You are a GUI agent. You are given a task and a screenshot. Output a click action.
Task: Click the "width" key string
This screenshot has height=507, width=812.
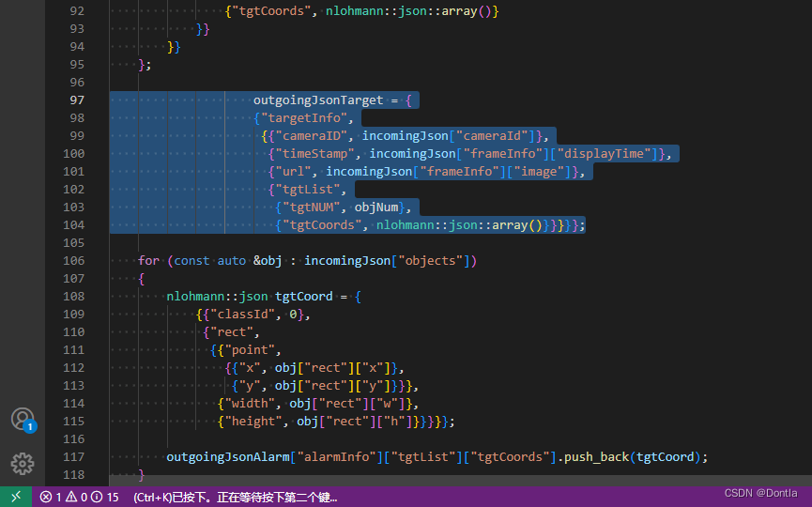[250, 404]
